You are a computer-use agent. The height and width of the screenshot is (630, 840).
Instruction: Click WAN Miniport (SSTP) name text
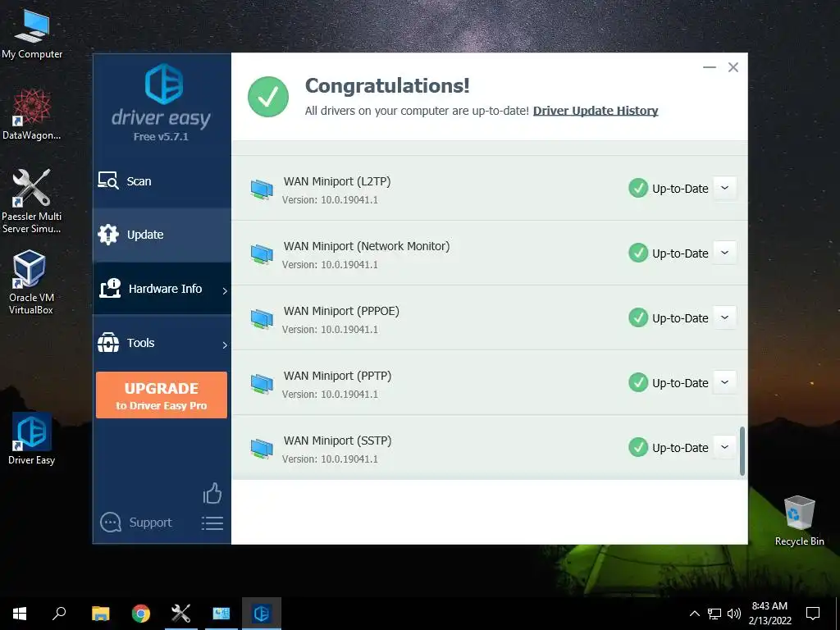click(x=337, y=441)
